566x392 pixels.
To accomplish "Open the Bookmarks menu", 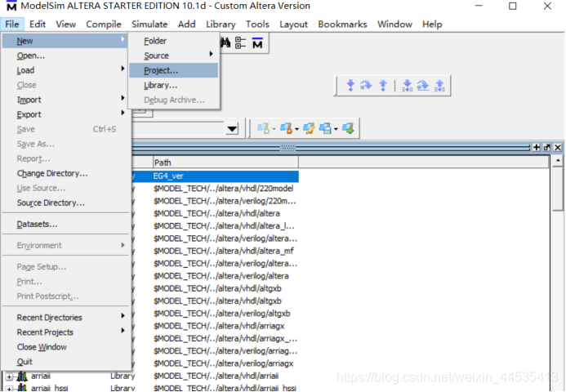I will [342, 24].
